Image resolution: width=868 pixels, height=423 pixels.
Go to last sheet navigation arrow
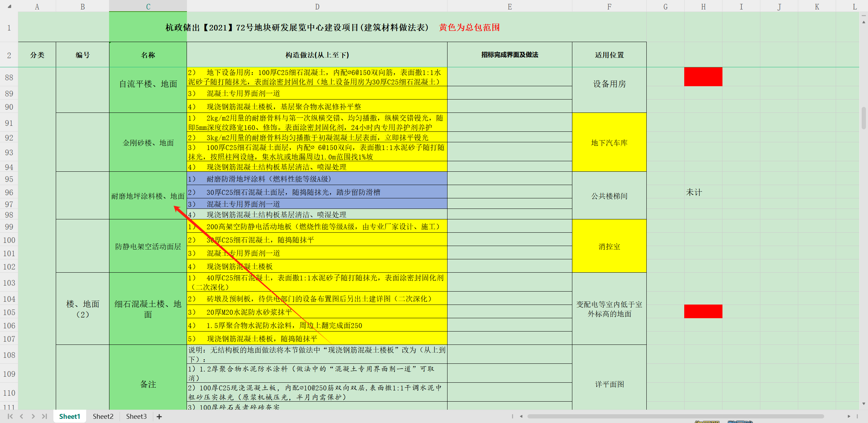pos(45,416)
